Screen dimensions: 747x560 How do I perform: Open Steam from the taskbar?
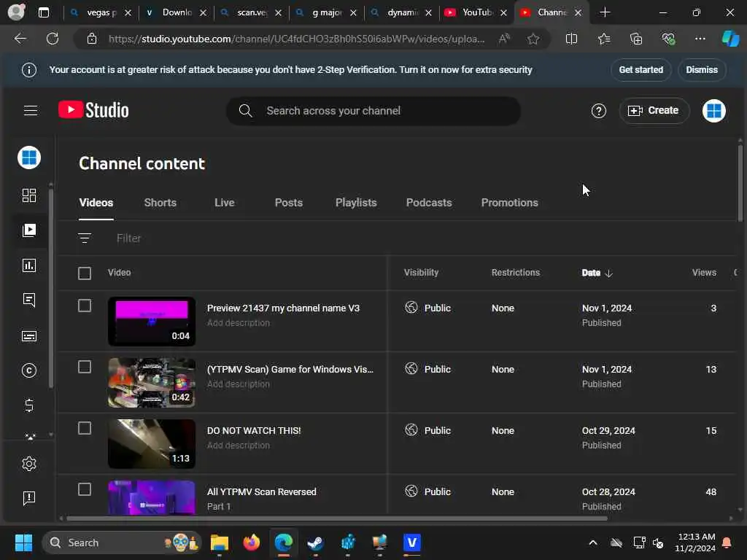315,542
